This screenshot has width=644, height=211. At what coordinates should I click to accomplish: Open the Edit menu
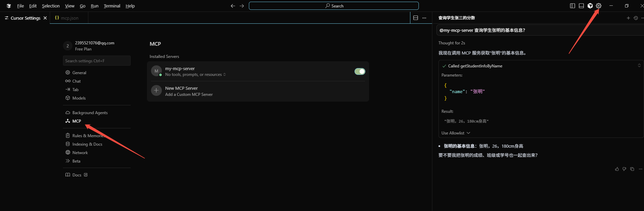tap(33, 6)
